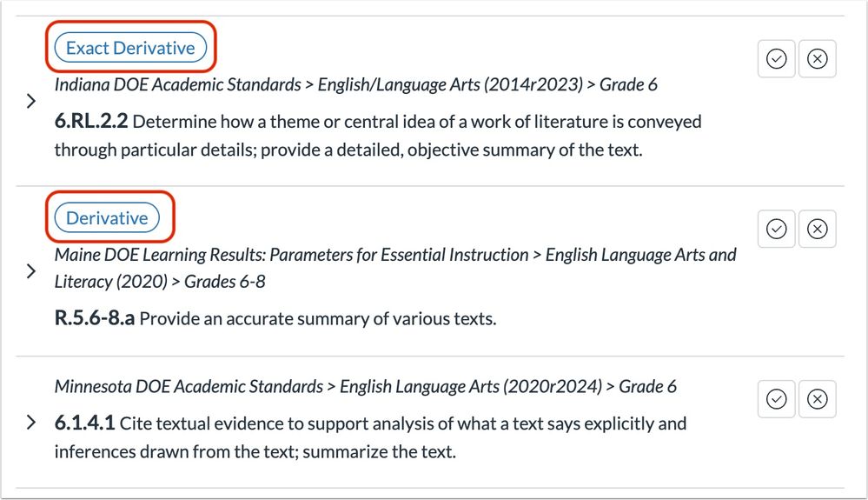Expand the Maine R.5.6-8.a row chevron
The width and height of the screenshot is (868, 500).
(x=31, y=270)
